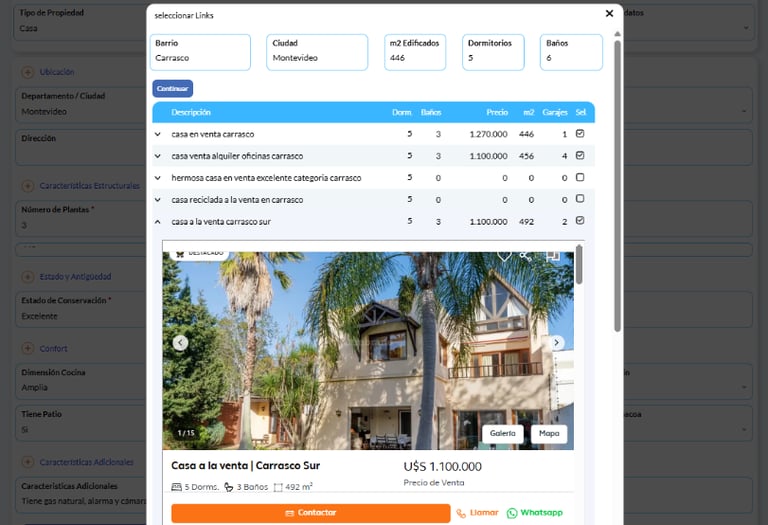768x525 pixels.
Task: Click the listing photo of the house
Action: (x=368, y=351)
